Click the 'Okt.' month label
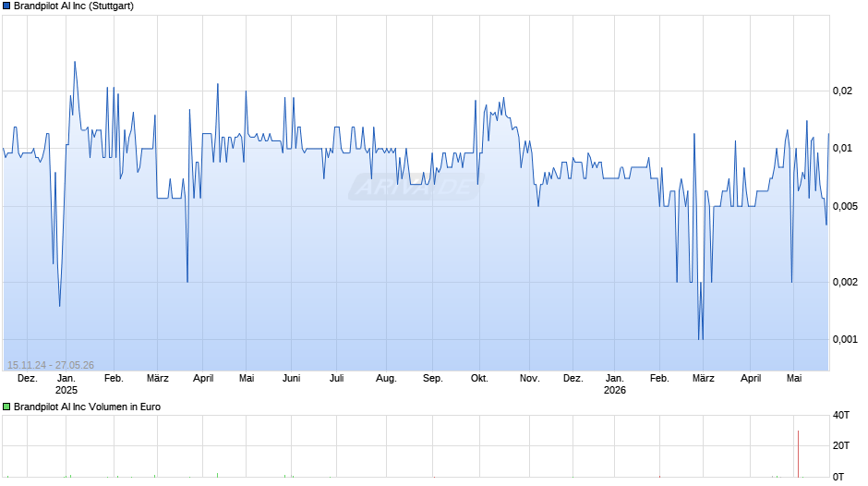 479,379
